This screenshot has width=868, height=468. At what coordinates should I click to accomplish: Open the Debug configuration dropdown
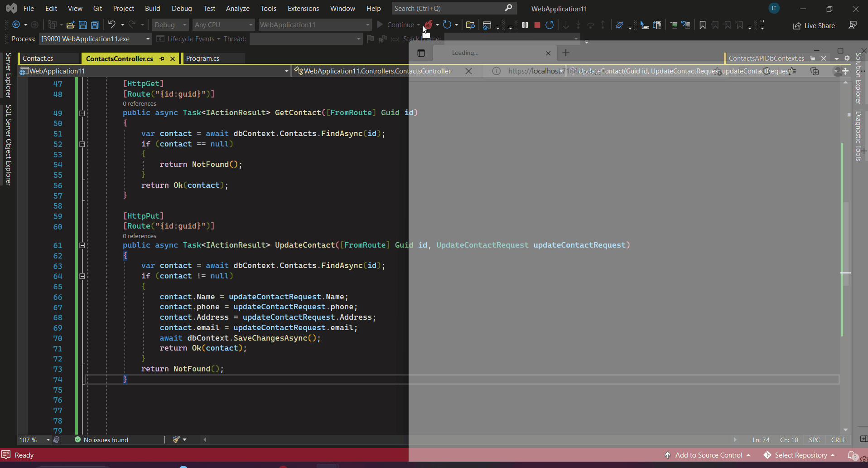click(x=170, y=25)
